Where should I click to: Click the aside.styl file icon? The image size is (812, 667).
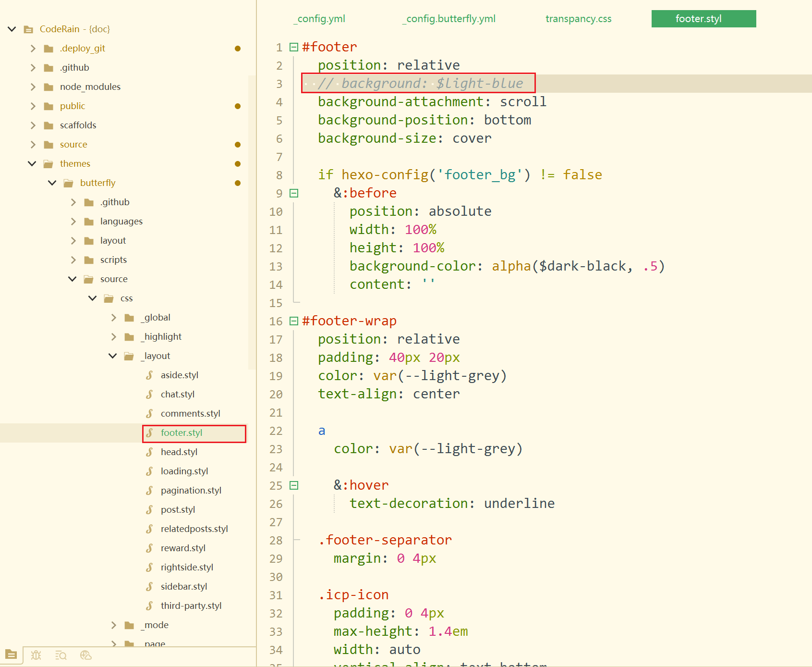tap(150, 375)
